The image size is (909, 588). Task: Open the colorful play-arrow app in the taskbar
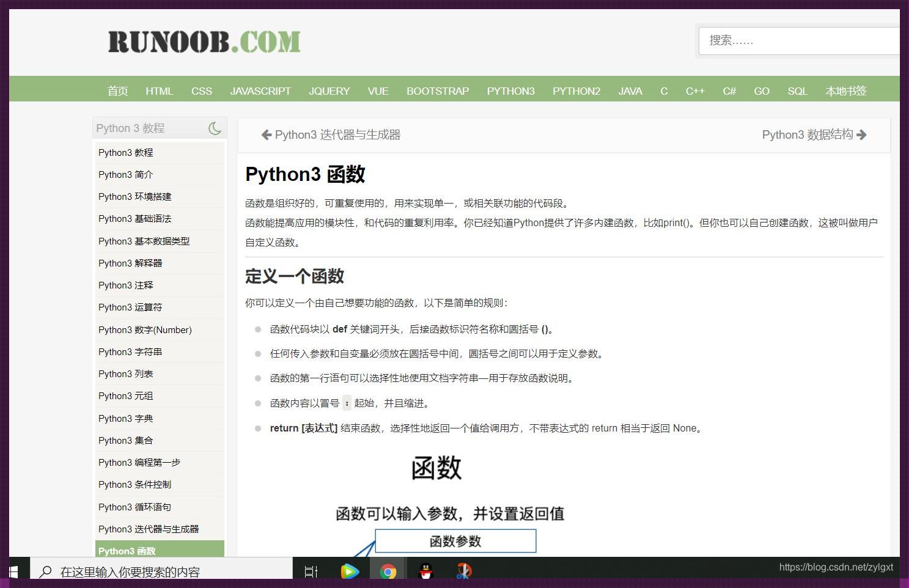click(x=350, y=571)
